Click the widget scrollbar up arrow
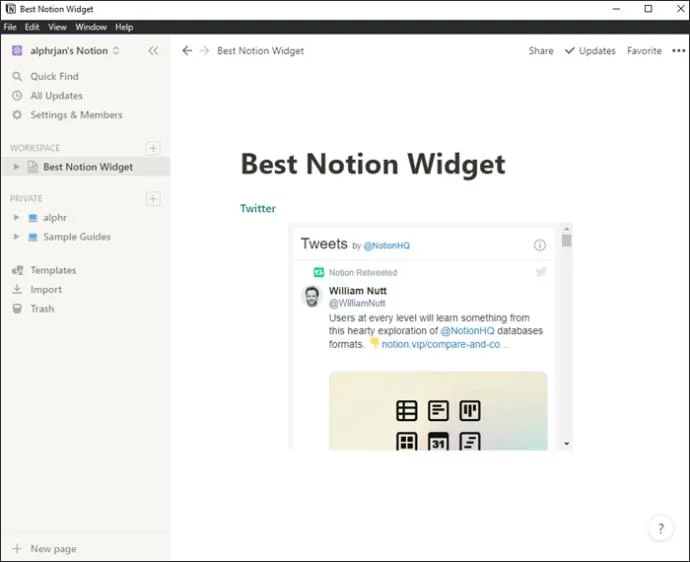Image resolution: width=690 pixels, height=562 pixels. tap(567, 229)
